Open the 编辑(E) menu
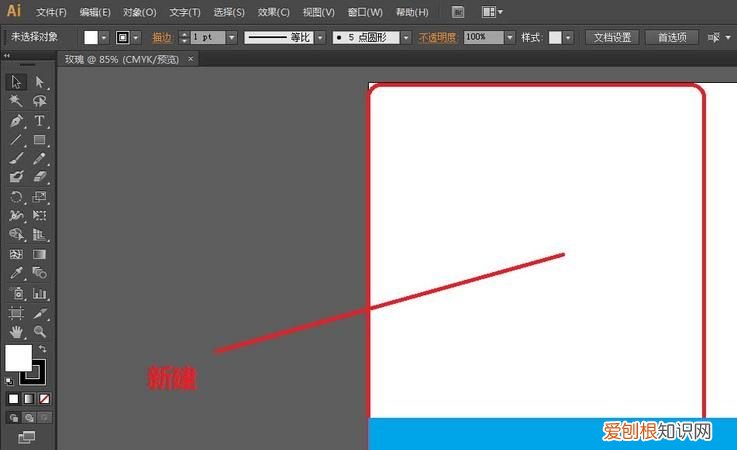 point(95,13)
